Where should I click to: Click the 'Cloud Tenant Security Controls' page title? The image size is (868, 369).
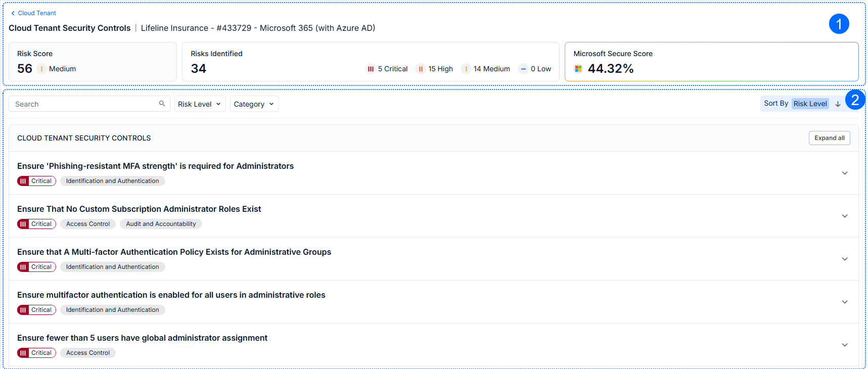[70, 28]
